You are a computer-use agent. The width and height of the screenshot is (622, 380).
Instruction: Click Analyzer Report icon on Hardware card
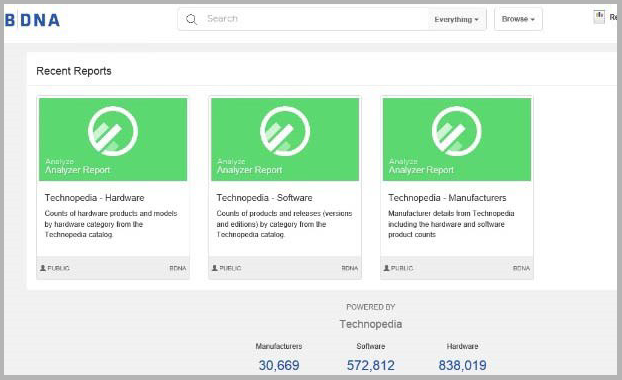tap(113, 131)
